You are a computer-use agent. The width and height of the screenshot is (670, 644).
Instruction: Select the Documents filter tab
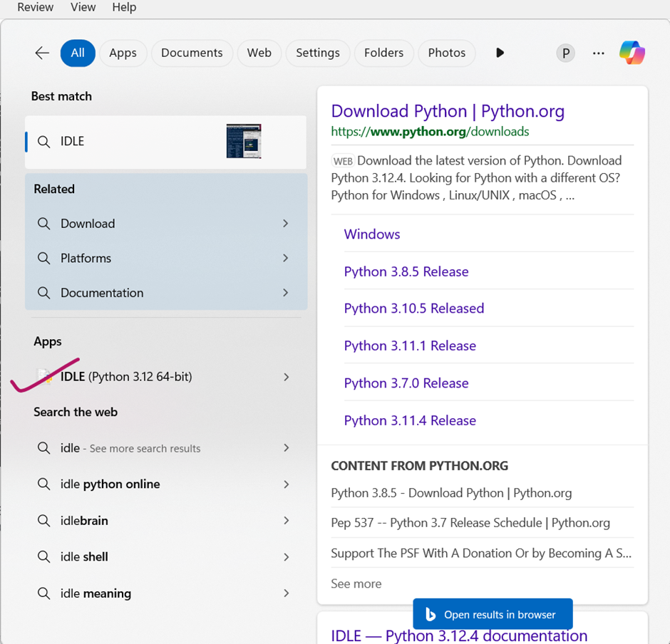click(192, 53)
